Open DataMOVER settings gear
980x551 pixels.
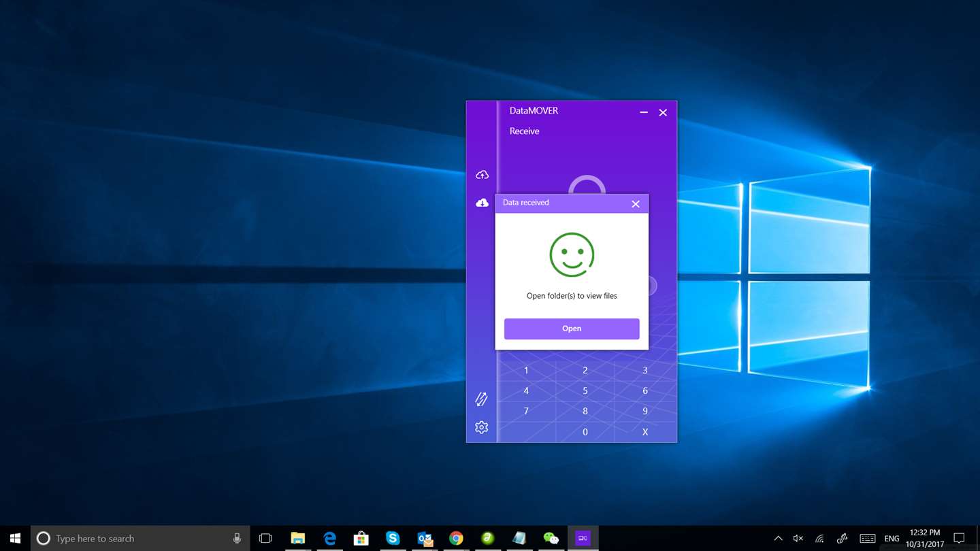(x=481, y=427)
